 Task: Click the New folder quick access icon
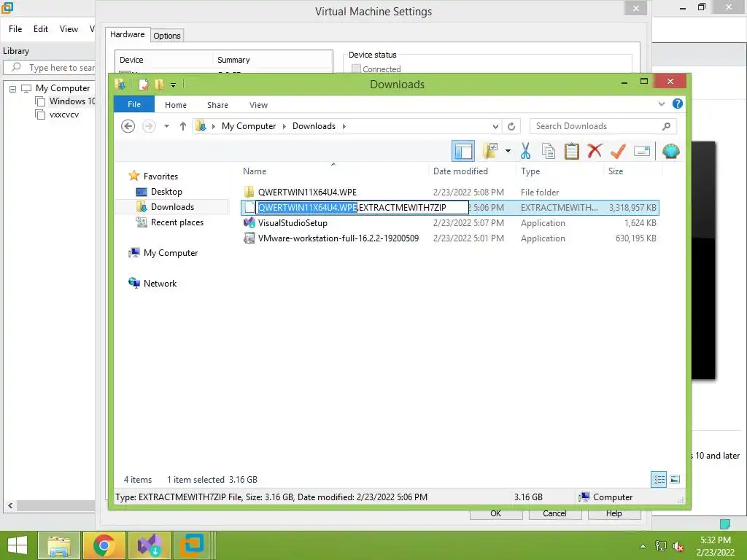point(158,85)
